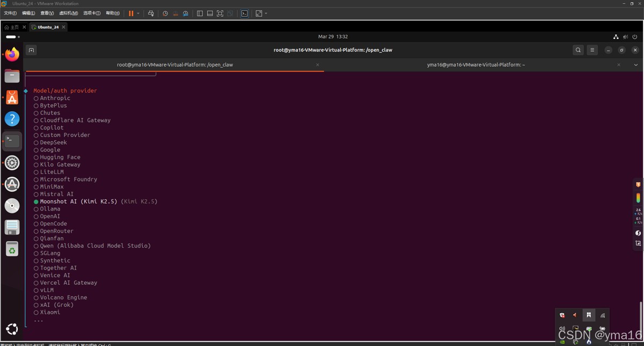Open the snapshot manager

185,13
